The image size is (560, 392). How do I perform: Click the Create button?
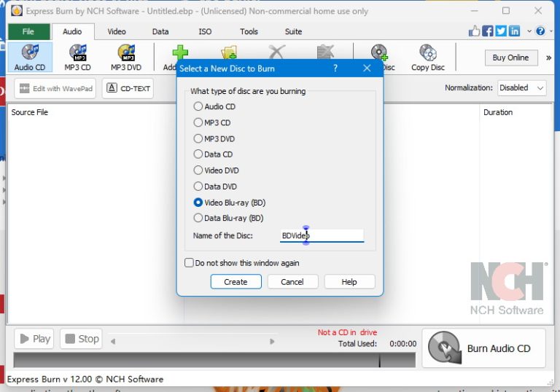click(236, 282)
